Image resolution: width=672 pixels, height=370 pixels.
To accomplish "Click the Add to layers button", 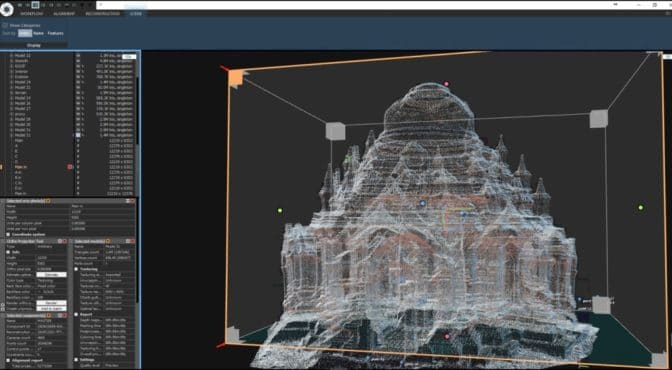I will (51, 309).
